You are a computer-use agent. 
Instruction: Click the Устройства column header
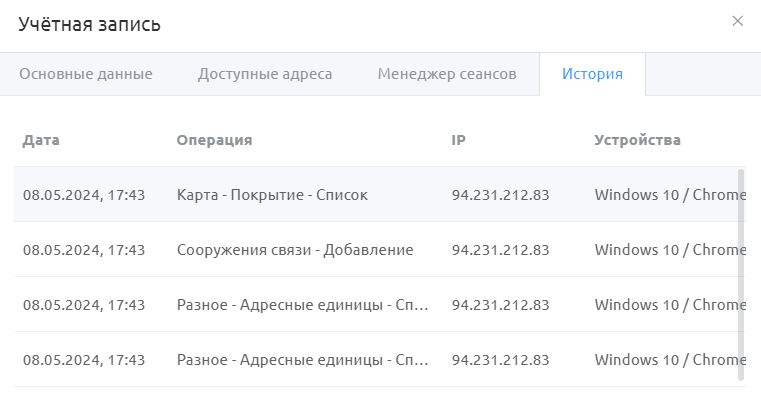tap(637, 140)
